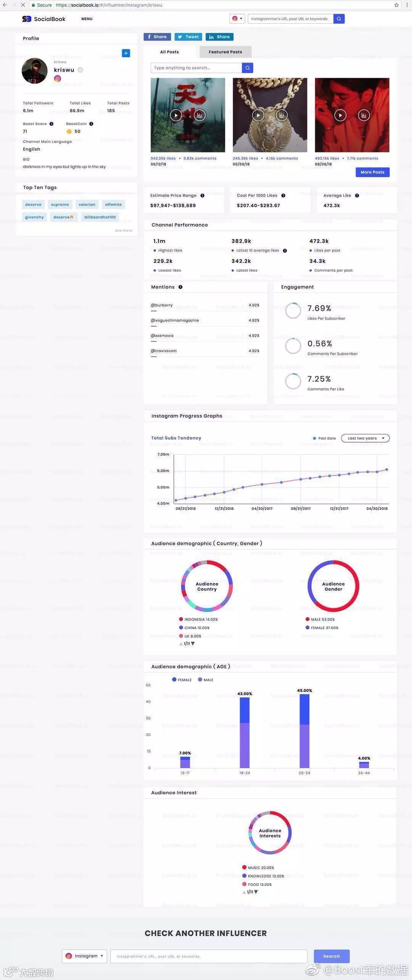This screenshot has width=412, height=980.
Task: Select the offwhite tag
Action: click(113, 204)
